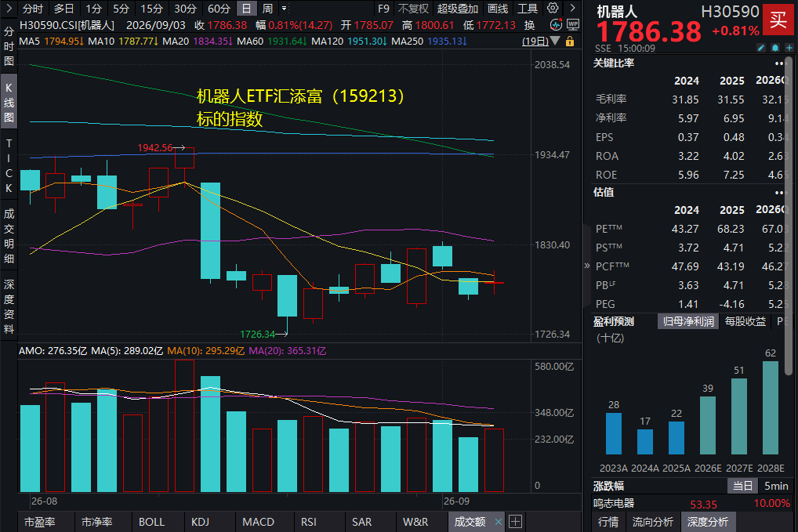Open the 画线 drawing tool
The width and height of the screenshot is (798, 532).
pyautogui.click(x=498, y=9)
